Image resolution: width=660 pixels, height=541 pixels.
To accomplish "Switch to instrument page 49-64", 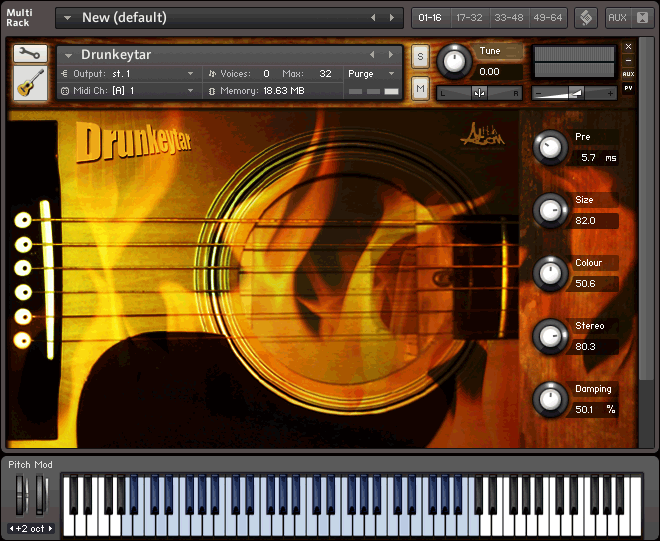I will pyautogui.click(x=548, y=18).
